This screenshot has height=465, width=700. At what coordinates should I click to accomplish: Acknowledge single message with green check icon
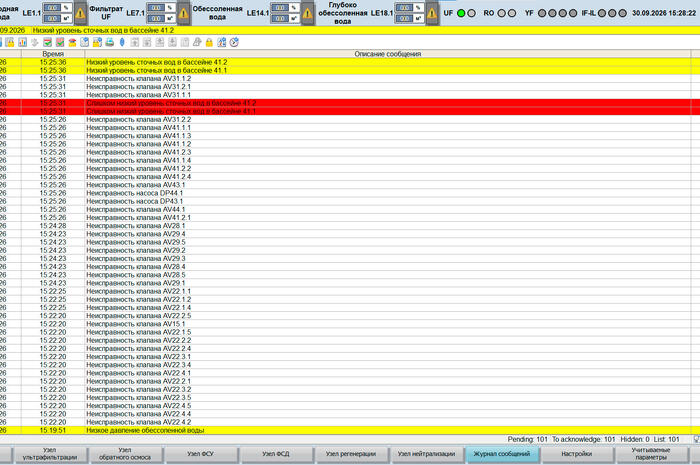[47, 42]
